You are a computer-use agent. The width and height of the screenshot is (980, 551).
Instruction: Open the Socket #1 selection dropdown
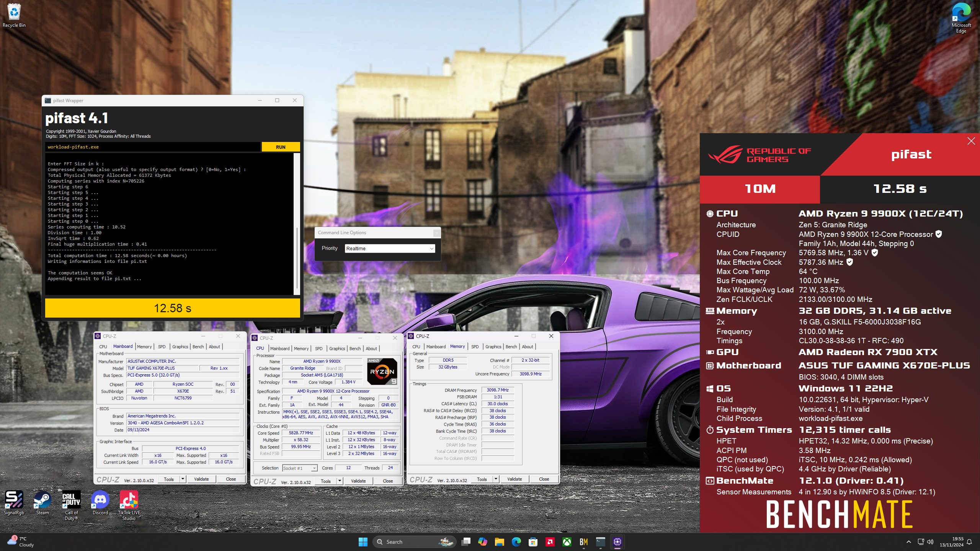(x=300, y=468)
